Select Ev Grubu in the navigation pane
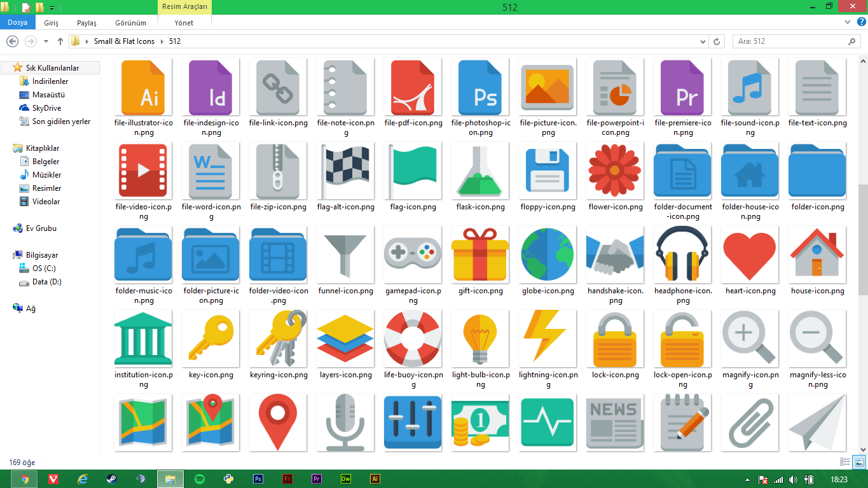Viewport: 868px width, 488px height. (41, 228)
